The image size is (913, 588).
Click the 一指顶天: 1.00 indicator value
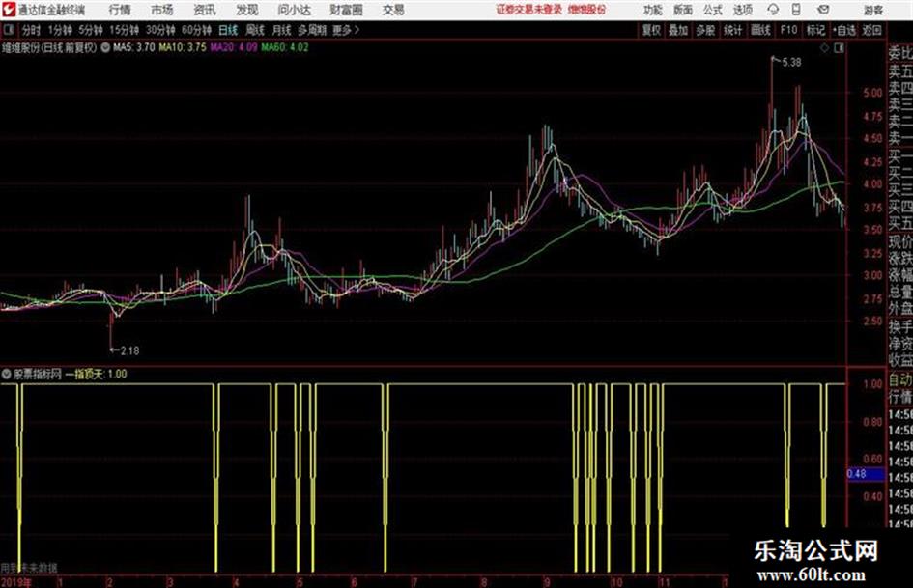tap(96, 374)
